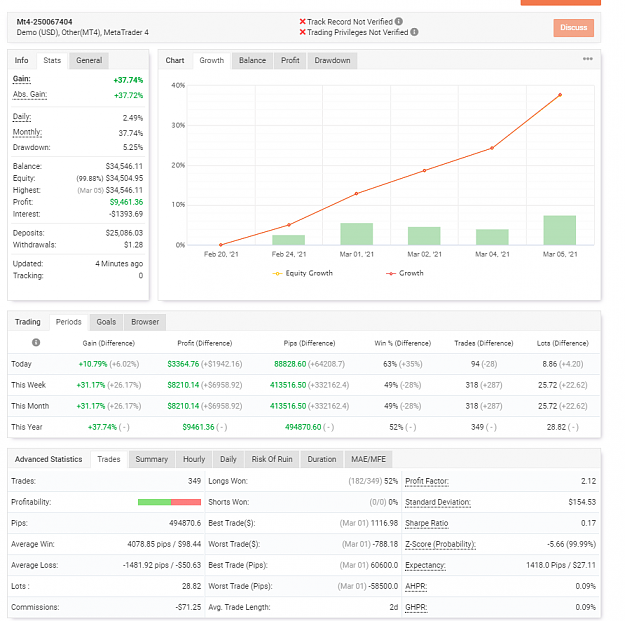Click the Sharpe Ratio label
Screen dimensions: 625x621
click(426, 523)
